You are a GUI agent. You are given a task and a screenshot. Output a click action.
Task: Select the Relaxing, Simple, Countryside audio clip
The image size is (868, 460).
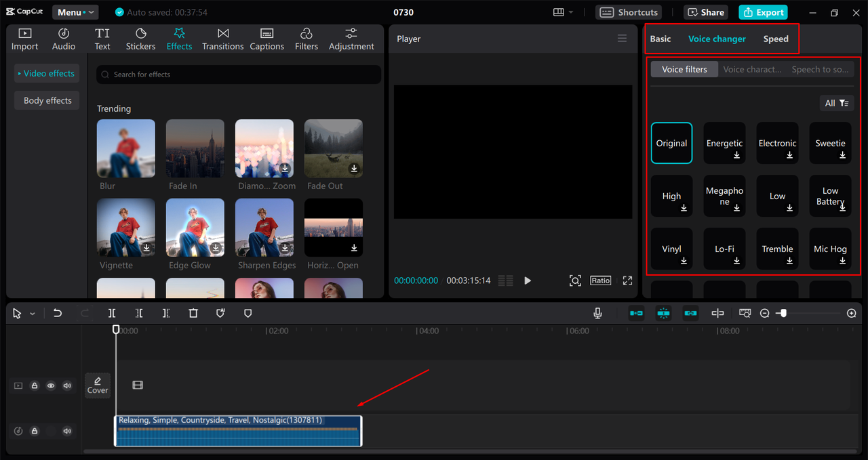coord(238,431)
